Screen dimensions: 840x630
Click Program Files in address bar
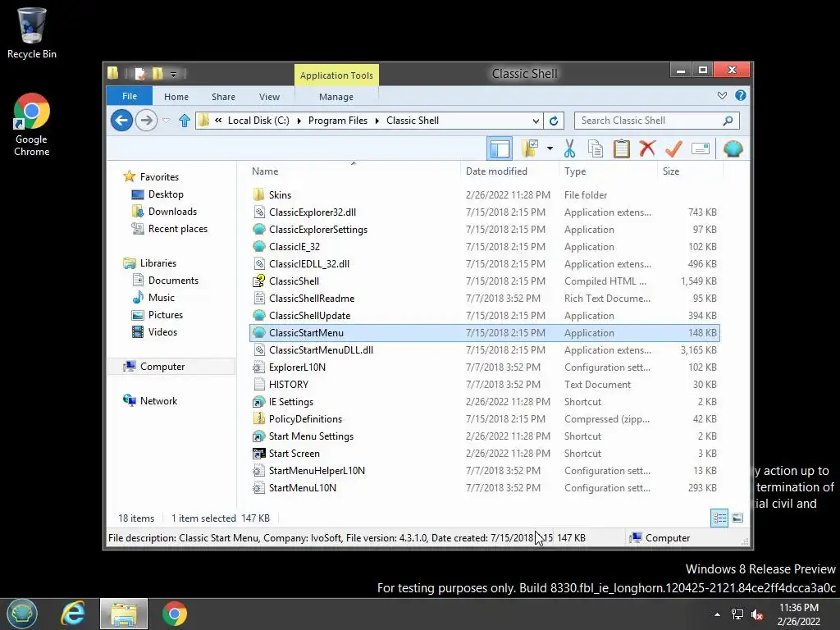click(x=337, y=121)
